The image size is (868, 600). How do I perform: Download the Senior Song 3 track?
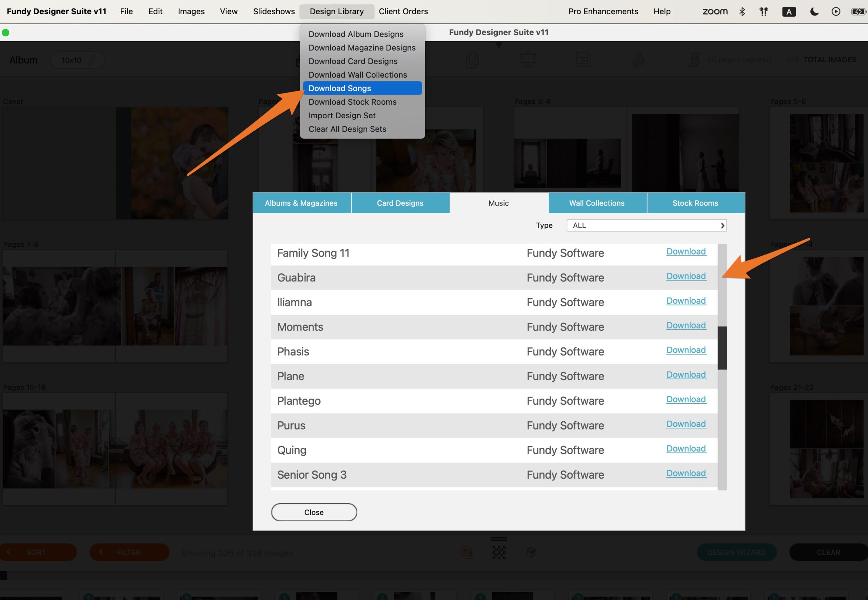(686, 473)
